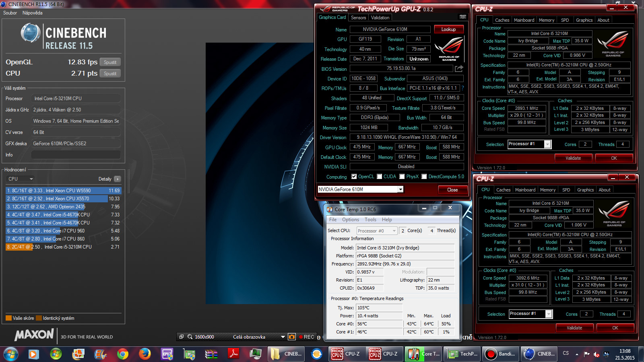Switch to Core Temp taskbar button
The height and width of the screenshot is (362, 644).
pos(423,354)
